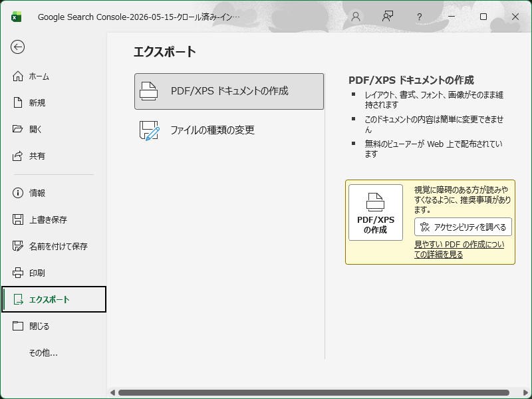This screenshot has width=532, height=399.
Task: Click the エクスポート page heading
Action: coord(164,52)
